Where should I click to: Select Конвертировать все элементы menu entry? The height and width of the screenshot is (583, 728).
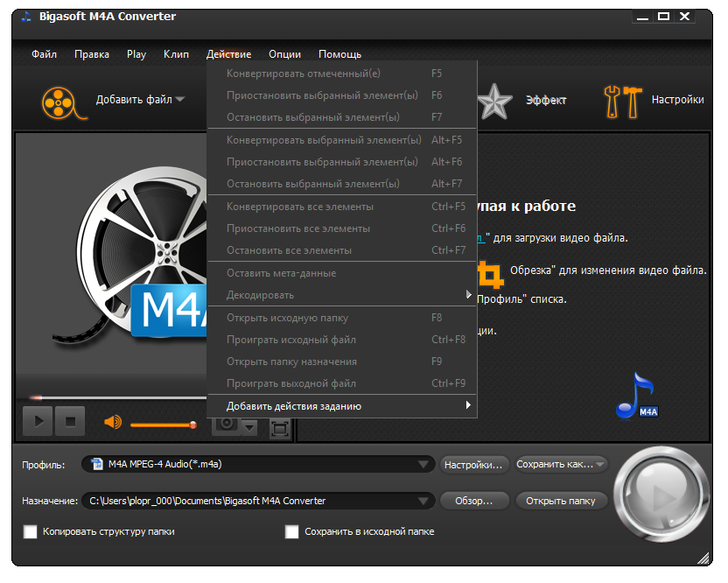click(x=342, y=207)
